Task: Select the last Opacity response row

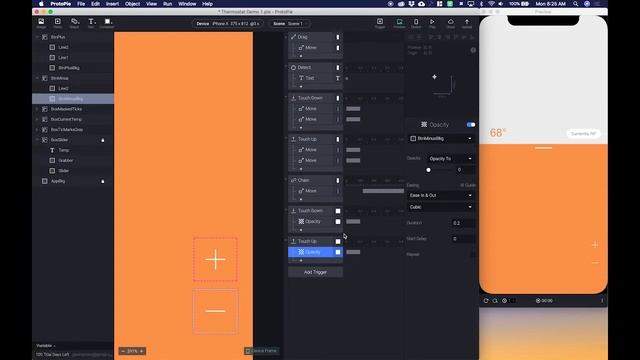Action: point(316,252)
